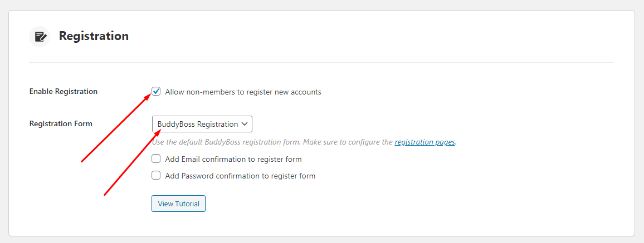This screenshot has width=644, height=243.
Task: Click the italic default BuddyBoss form description
Action: (304, 142)
